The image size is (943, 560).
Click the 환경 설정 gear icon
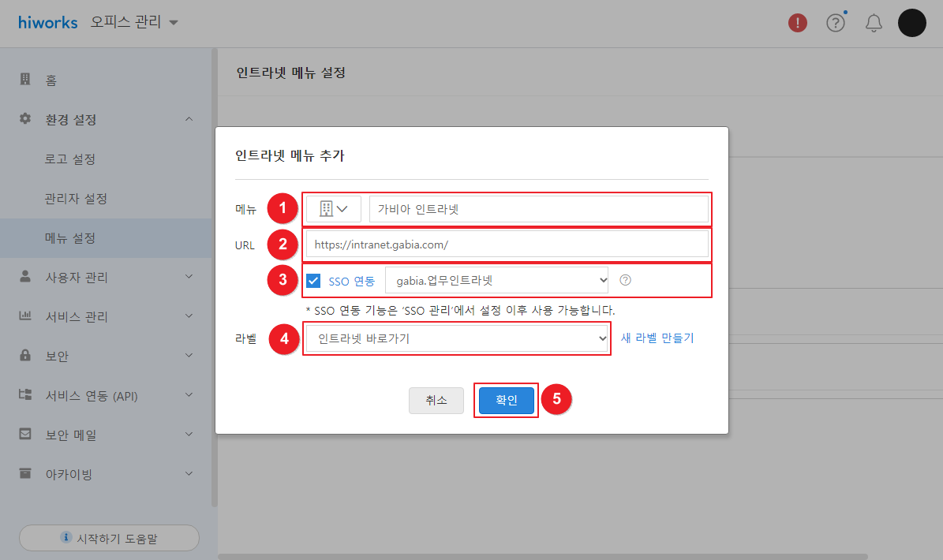(25, 118)
